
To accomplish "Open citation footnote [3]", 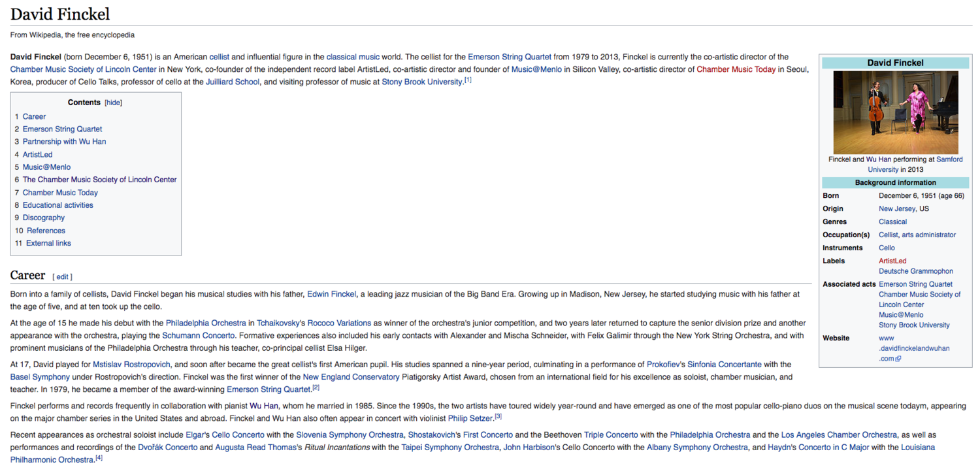I will [498, 416].
